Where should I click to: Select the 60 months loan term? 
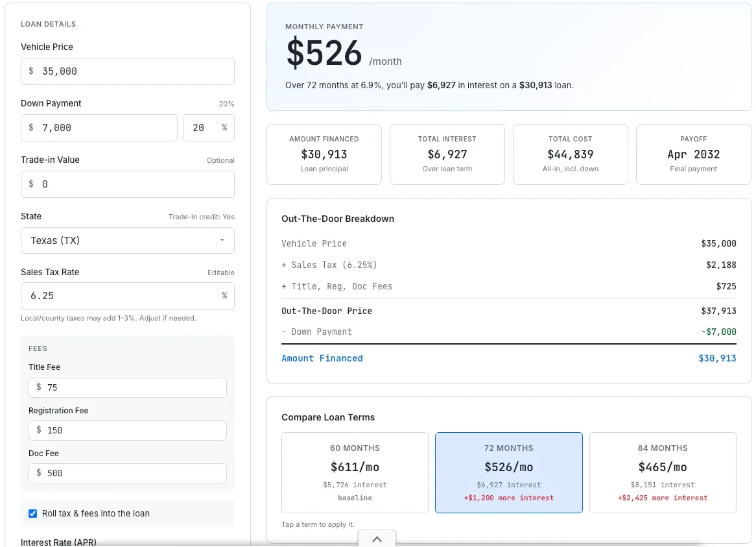click(354, 472)
